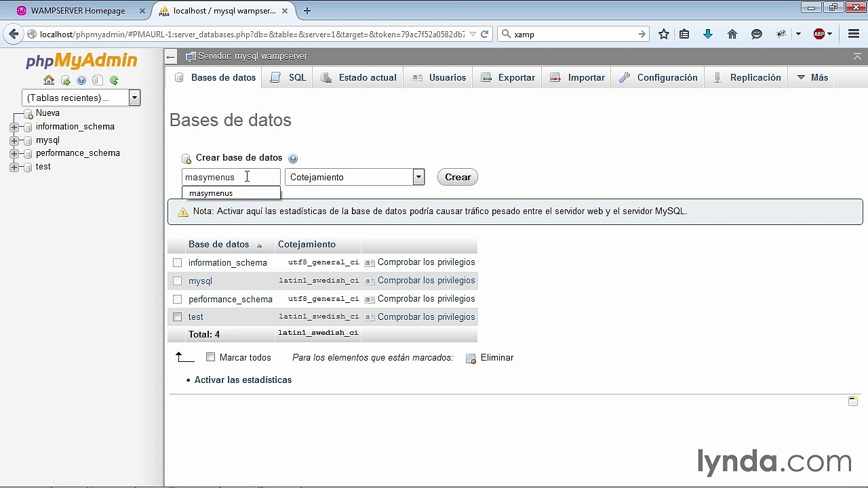
Task: Click the Adblock Plus ABP icon
Action: [819, 34]
